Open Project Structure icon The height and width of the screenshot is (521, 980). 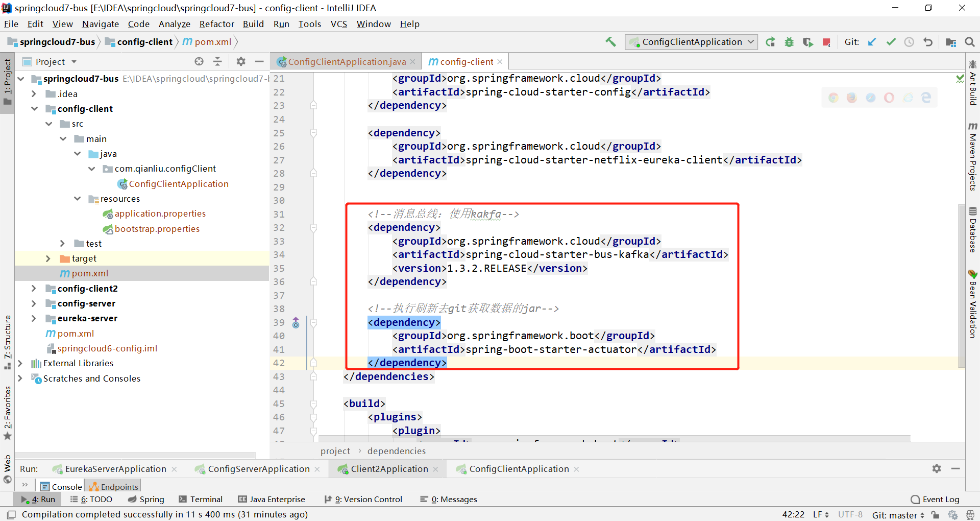click(x=951, y=42)
